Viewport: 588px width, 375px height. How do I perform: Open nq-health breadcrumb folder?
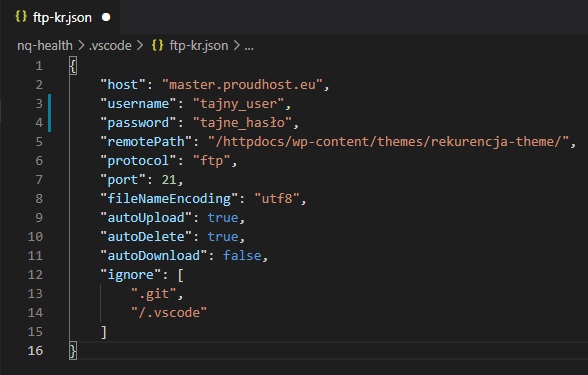(x=45, y=46)
